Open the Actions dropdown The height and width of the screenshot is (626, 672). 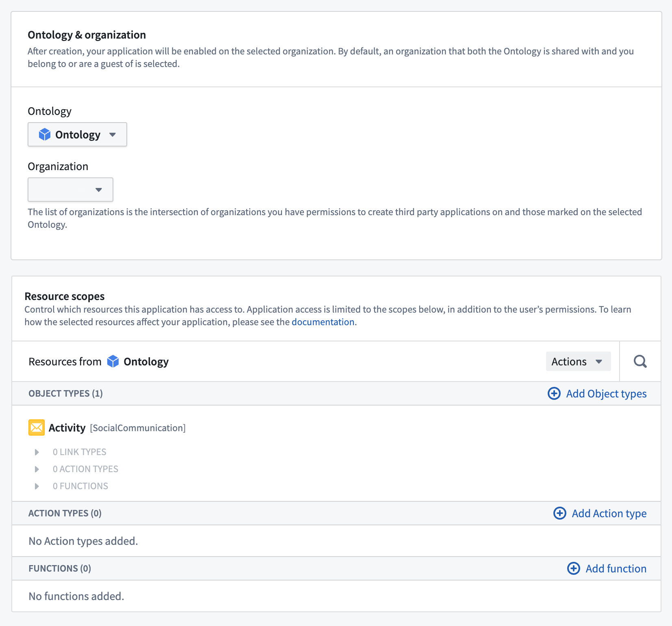point(578,361)
